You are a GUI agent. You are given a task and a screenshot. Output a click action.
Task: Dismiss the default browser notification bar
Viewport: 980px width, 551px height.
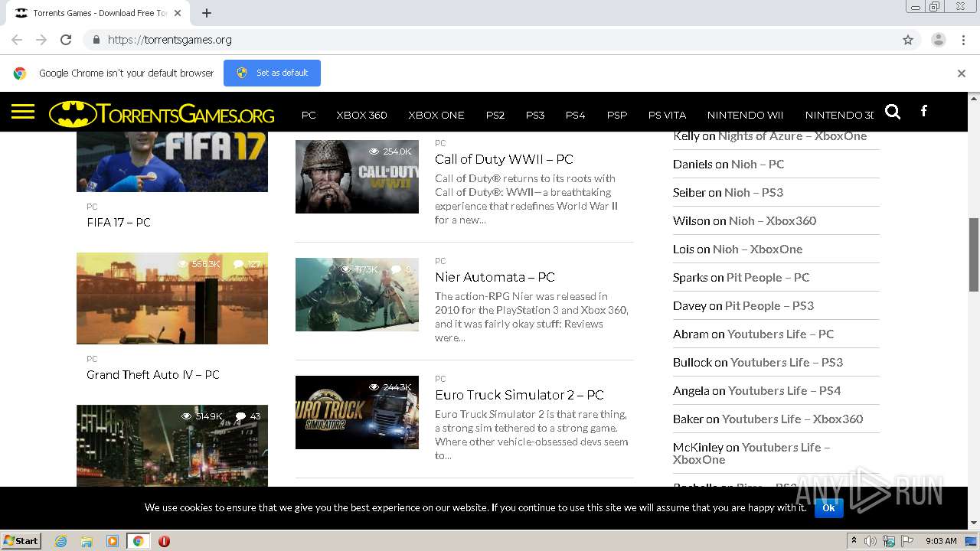point(961,73)
